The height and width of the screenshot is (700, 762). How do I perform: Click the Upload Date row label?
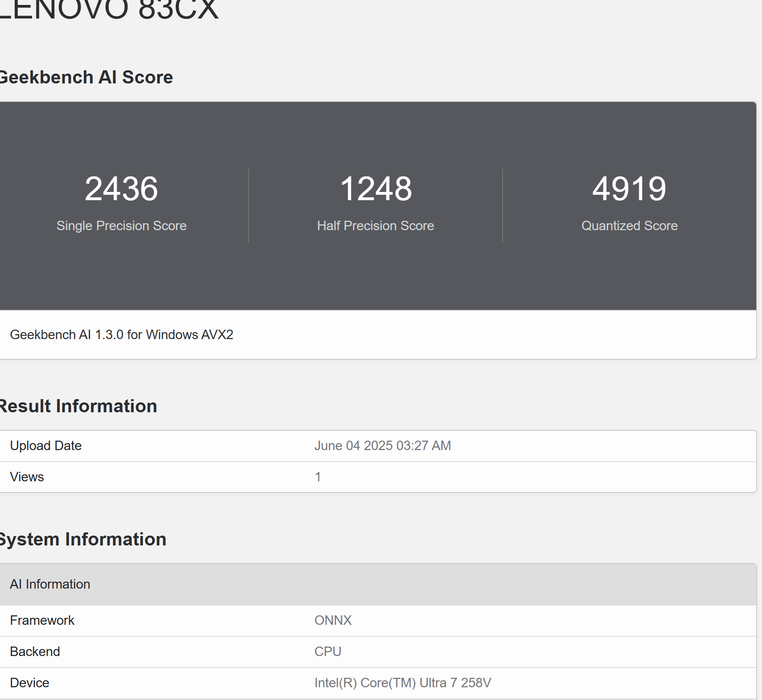pos(46,446)
